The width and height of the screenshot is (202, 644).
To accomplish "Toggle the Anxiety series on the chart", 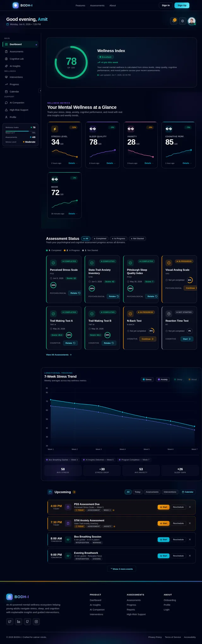I will click(163, 379).
